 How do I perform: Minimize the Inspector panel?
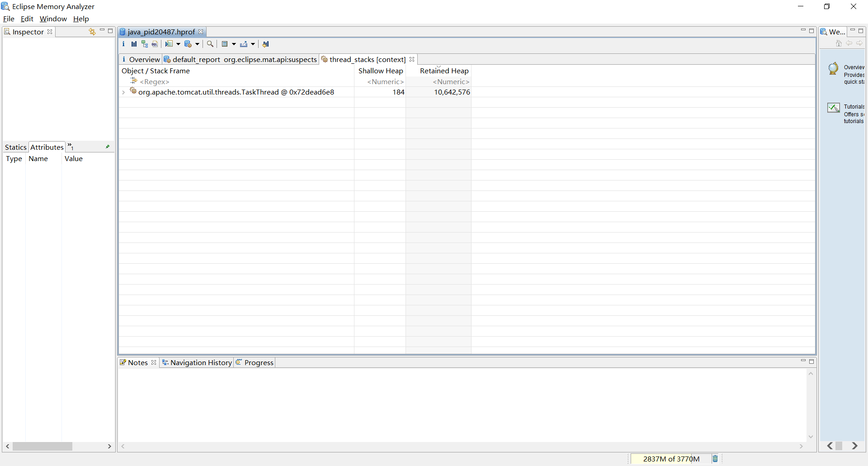coord(102,30)
